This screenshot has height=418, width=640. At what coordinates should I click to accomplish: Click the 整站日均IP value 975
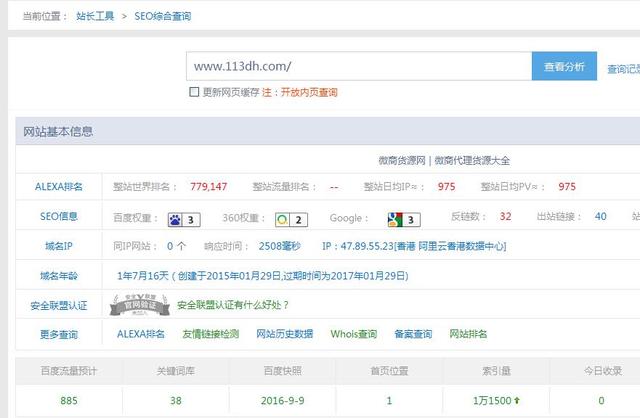[447, 187]
